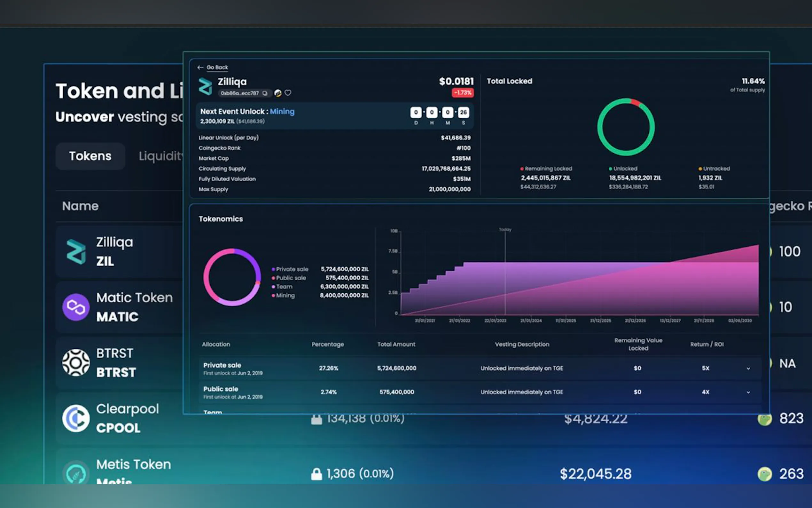Open the Liquidity tab
The height and width of the screenshot is (508, 812).
click(x=161, y=156)
